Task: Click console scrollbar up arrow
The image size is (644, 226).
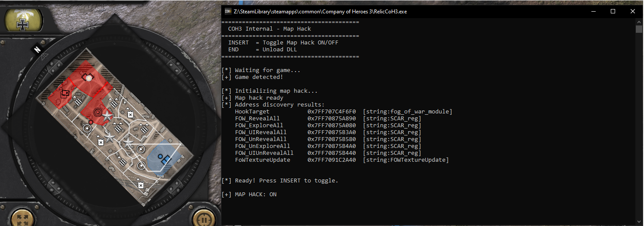Action: tap(639, 22)
